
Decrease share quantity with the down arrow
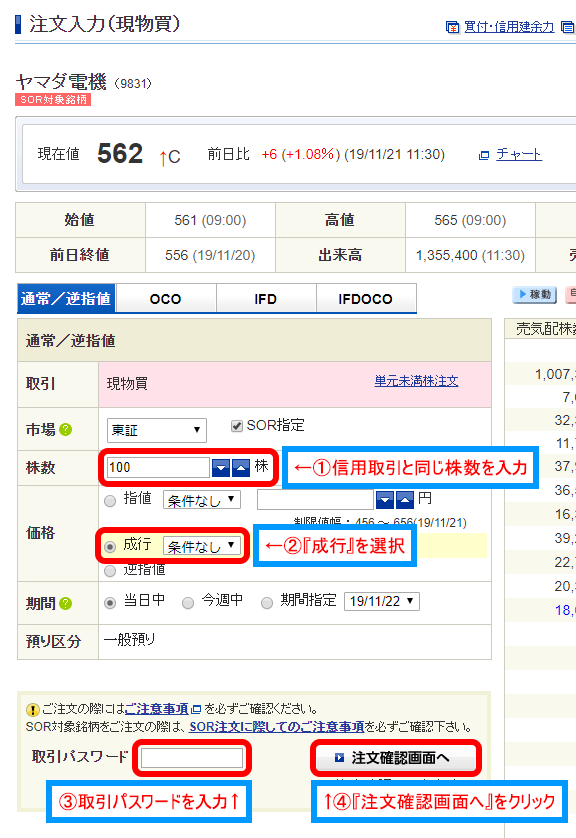(221, 468)
